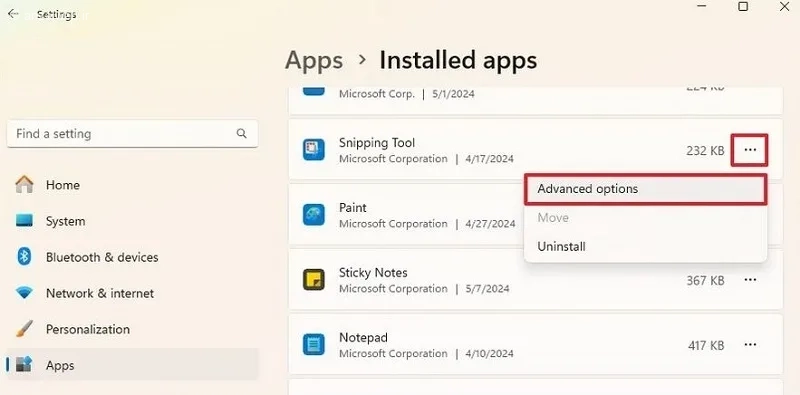Click the Sticky Notes app name

coord(373,273)
